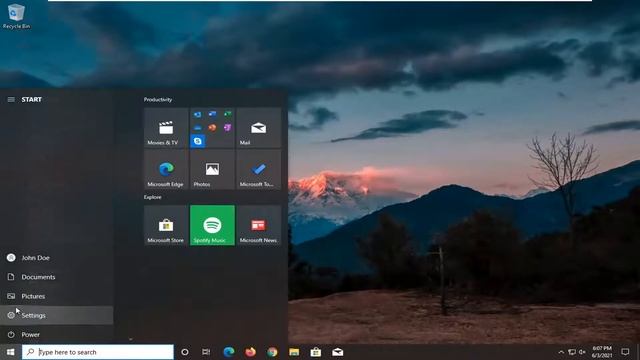The width and height of the screenshot is (640, 360).
Task: Launch the Microsoft Edge tile
Action: click(166, 169)
